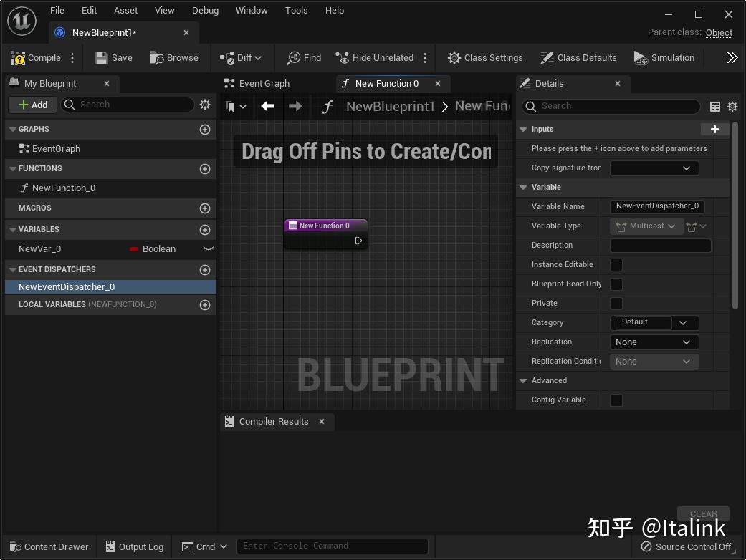This screenshot has height=560, width=746.
Task: Open the My Blueprint panel settings gear
Action: click(205, 105)
